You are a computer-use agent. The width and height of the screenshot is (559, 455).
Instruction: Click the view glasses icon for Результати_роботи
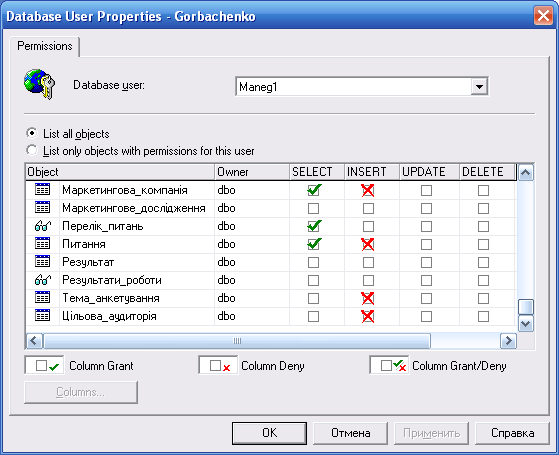(43, 280)
